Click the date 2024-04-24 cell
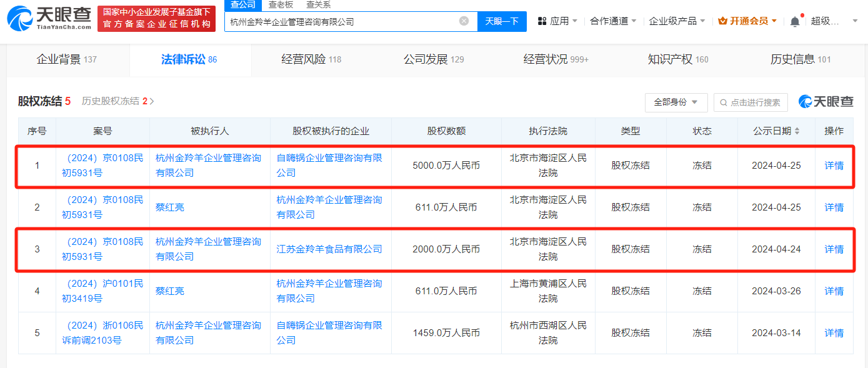The height and width of the screenshot is (368, 868). 776,249
